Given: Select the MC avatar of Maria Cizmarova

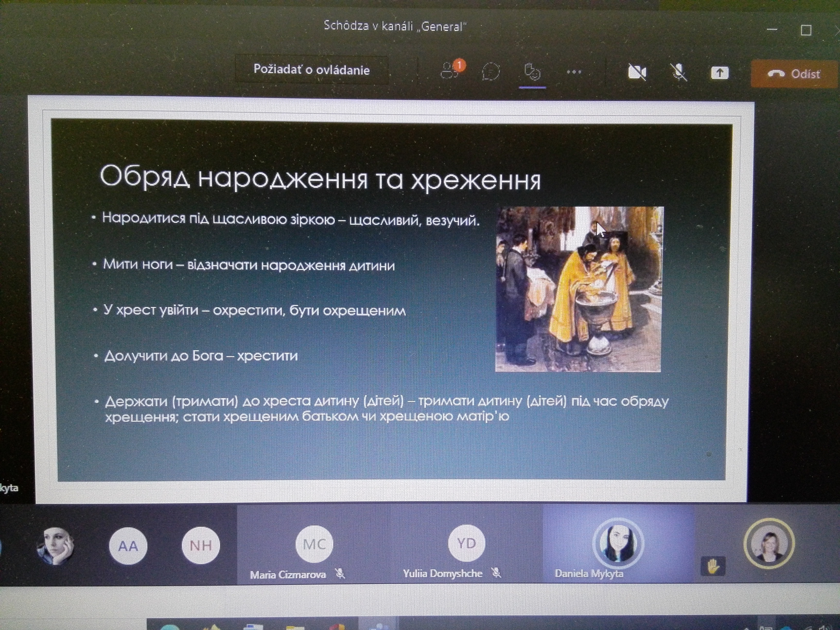Looking at the screenshot, I should [314, 544].
